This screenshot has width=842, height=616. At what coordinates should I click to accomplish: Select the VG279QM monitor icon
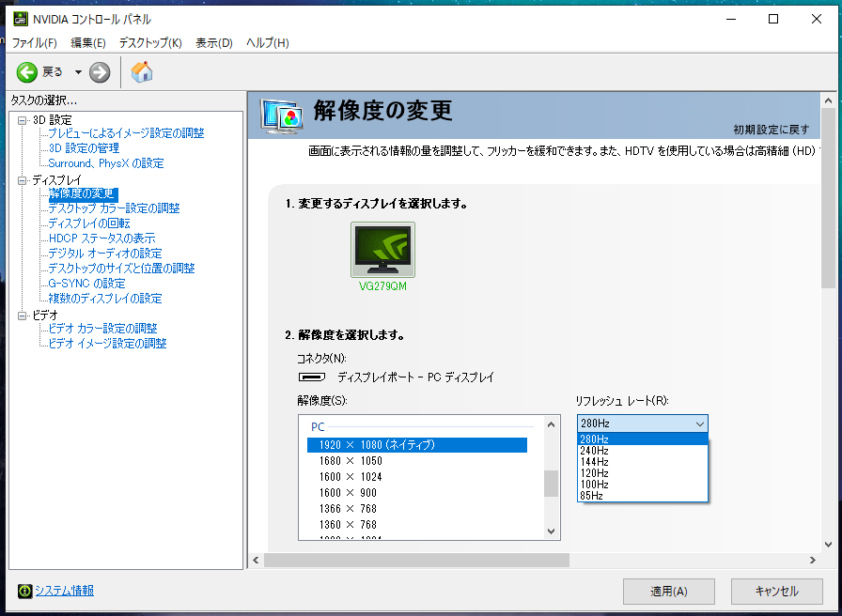tap(382, 250)
